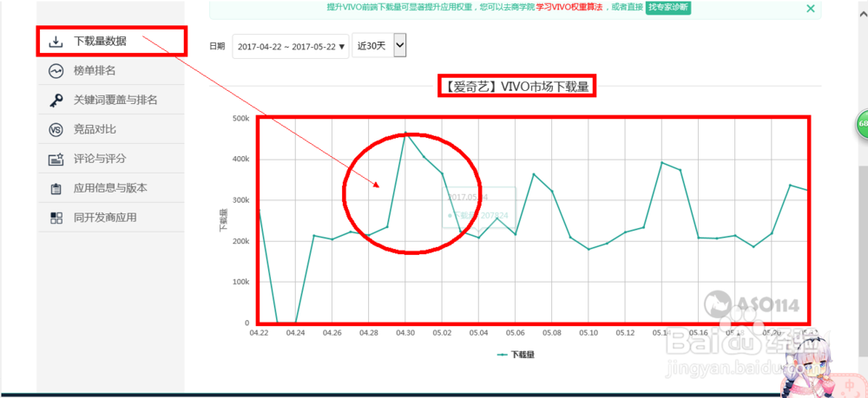The width and height of the screenshot is (868, 398).
Task: Open the 下载量数据 download icon
Action: pos(56,42)
